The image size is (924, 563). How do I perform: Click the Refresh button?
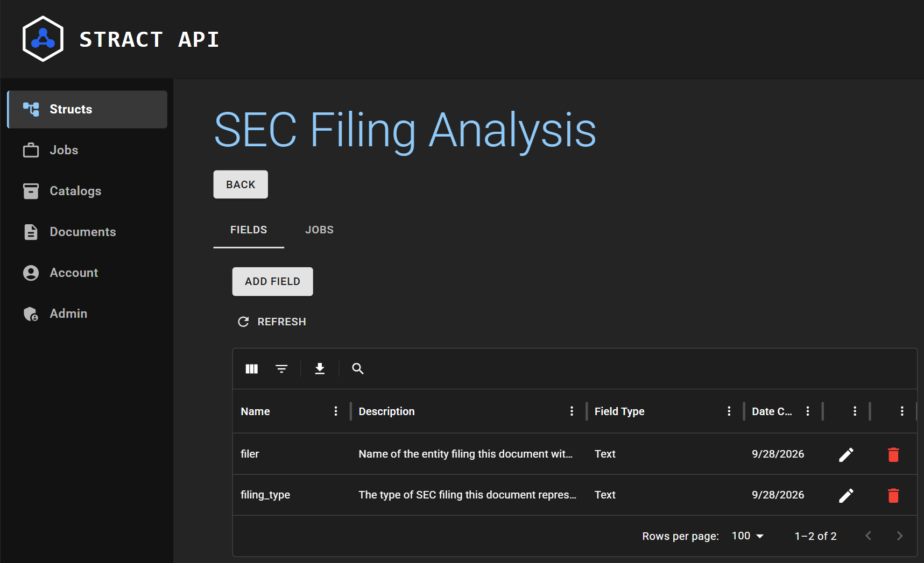272,322
